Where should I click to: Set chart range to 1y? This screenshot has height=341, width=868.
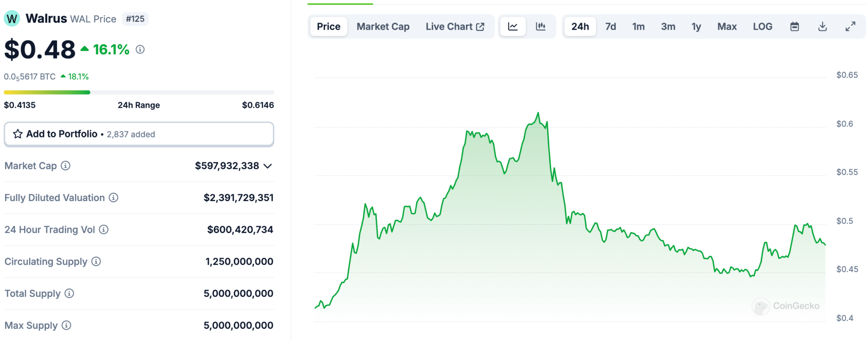[x=696, y=27]
